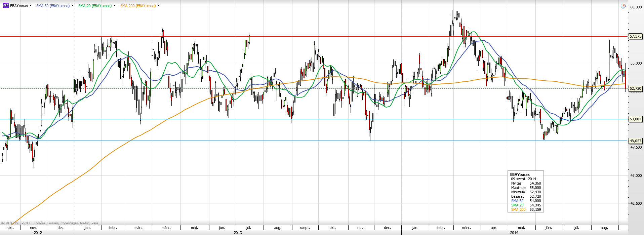644x235 pixels.
Task: Click the Nyitás 54,360 row in info box
Action: click(x=526, y=183)
